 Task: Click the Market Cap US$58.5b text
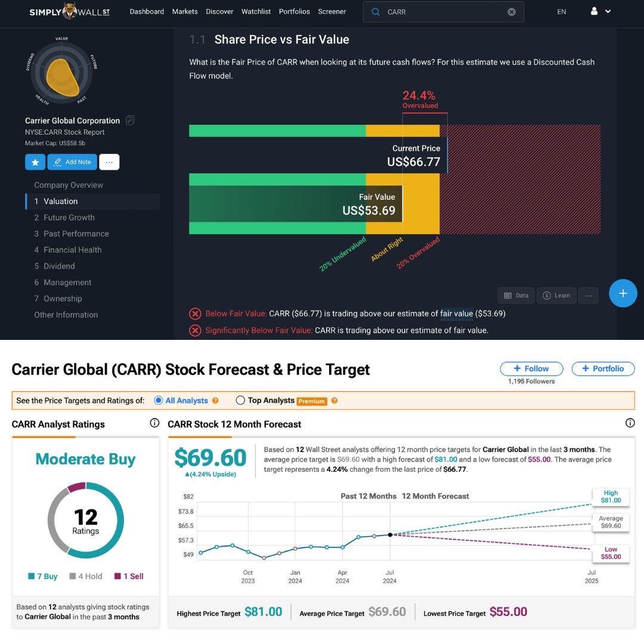[55, 143]
